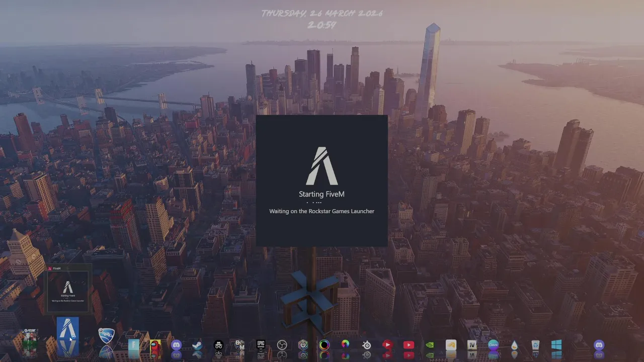Viewport: 644px width, 362px height.
Task: Launch the Epic Games launcher icon
Action: (261, 345)
